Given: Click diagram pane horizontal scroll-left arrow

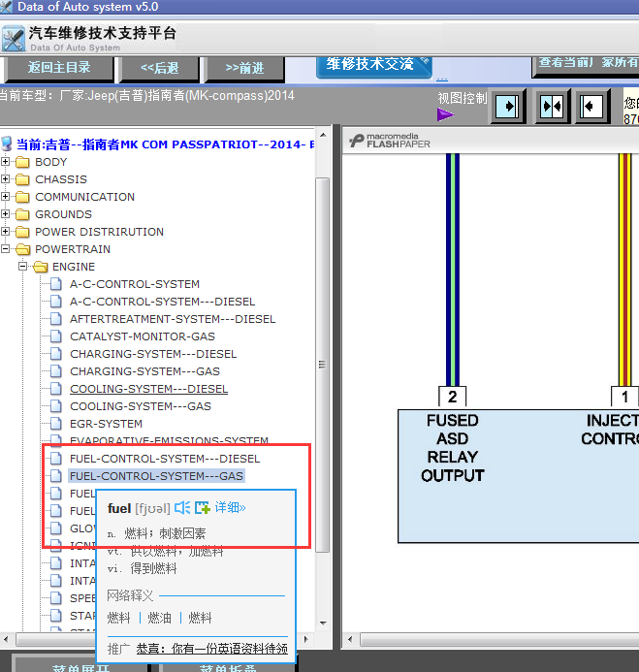Looking at the screenshot, I should tap(350, 639).
